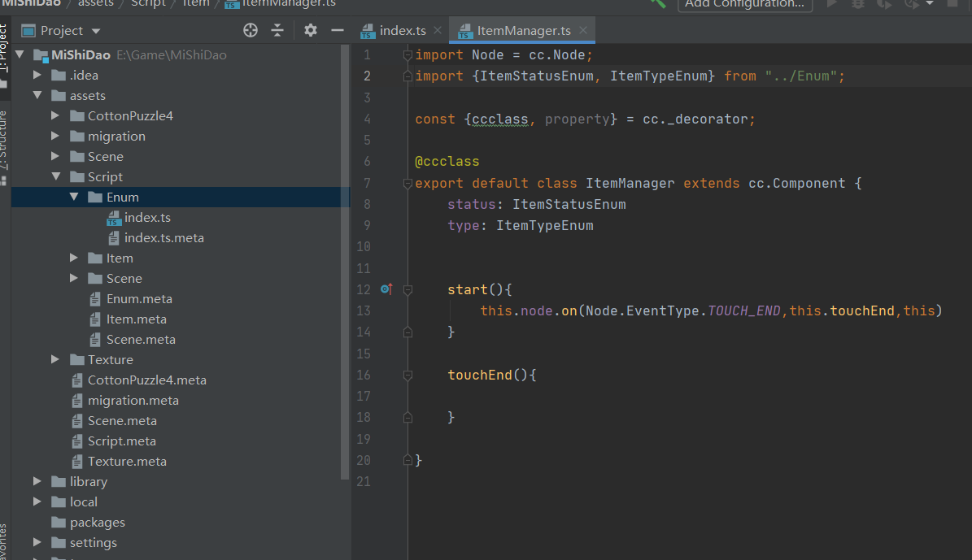
Task: Open the Project view dropdown
Action: pos(96,31)
